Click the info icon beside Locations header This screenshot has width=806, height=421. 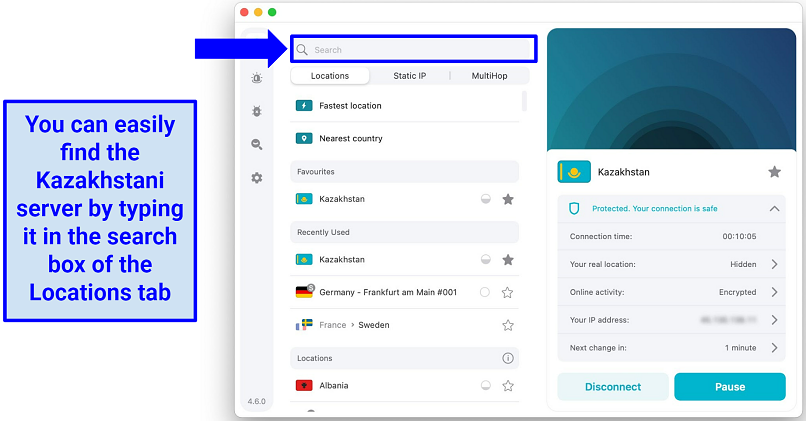click(x=508, y=358)
